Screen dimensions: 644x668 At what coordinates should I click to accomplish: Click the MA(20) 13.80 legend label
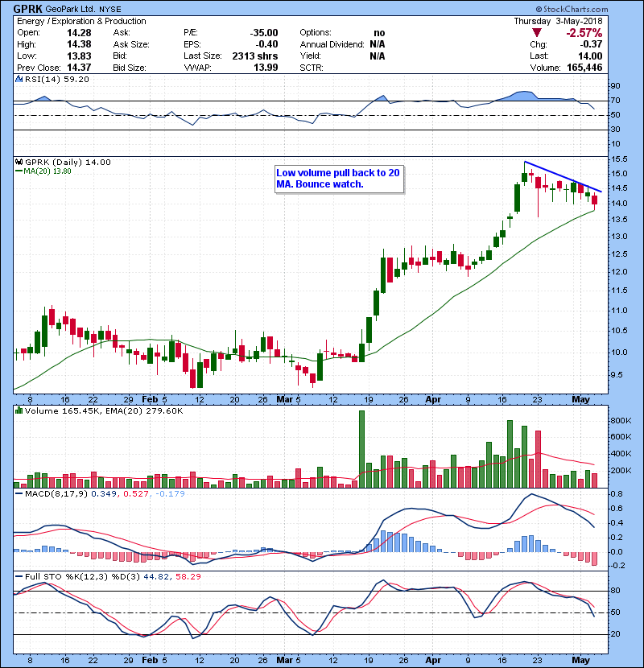[x=43, y=171]
